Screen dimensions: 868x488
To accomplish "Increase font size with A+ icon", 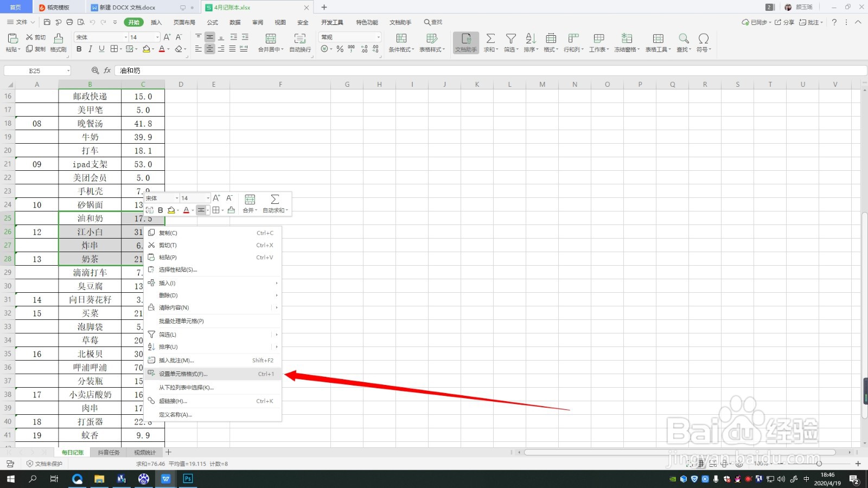I will 167,37.
